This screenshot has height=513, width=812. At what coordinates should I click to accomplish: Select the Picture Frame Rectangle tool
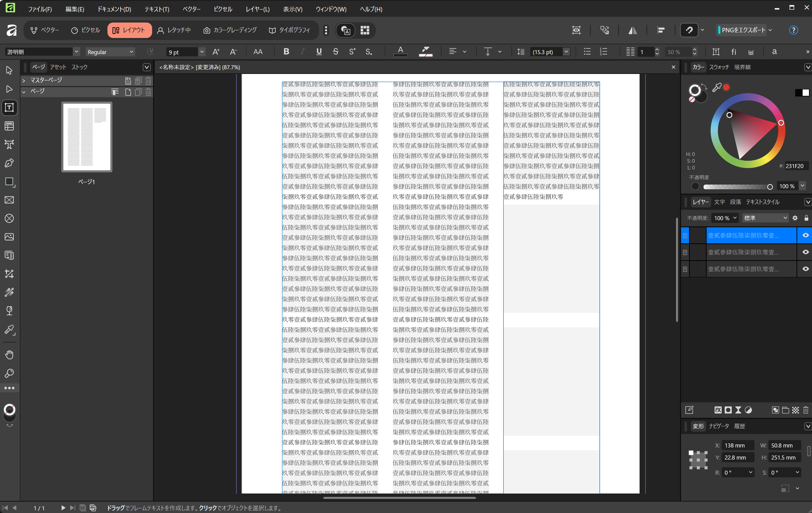9,200
